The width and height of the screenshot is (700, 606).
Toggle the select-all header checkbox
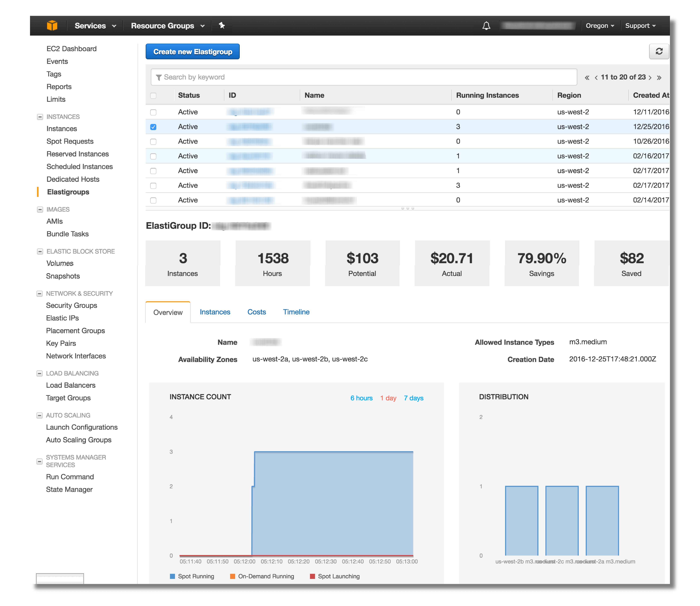pos(153,96)
